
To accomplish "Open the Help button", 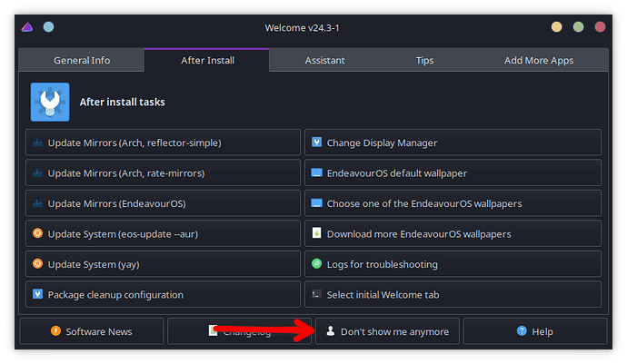I will pos(535,331).
